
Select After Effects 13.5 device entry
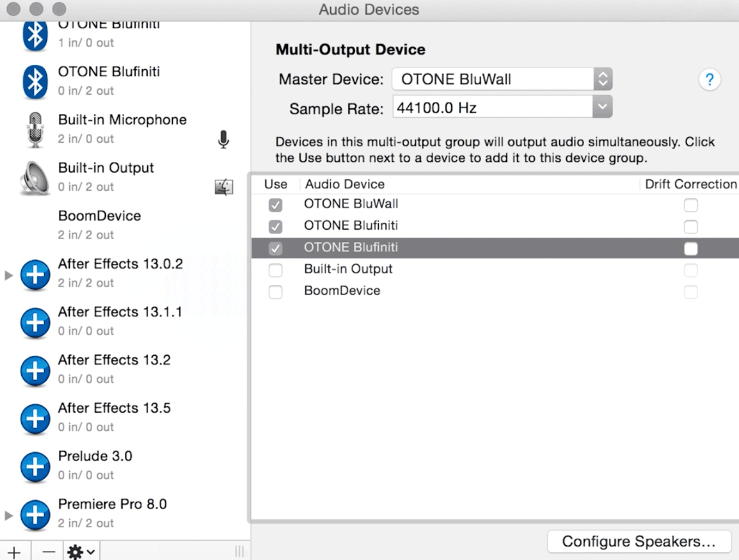click(x=124, y=417)
